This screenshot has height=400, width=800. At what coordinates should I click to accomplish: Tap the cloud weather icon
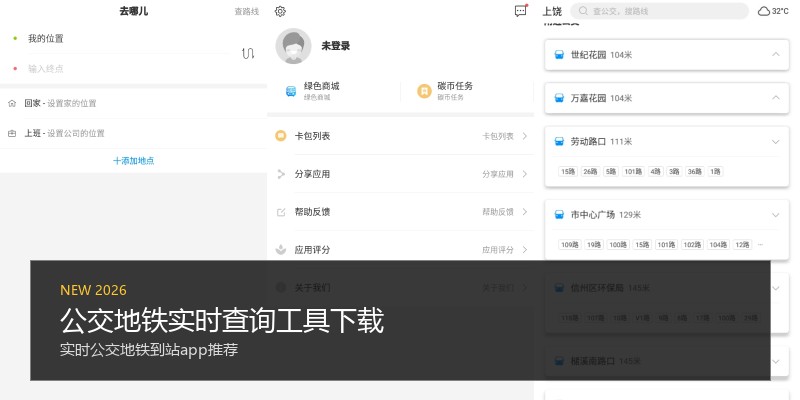coord(764,11)
